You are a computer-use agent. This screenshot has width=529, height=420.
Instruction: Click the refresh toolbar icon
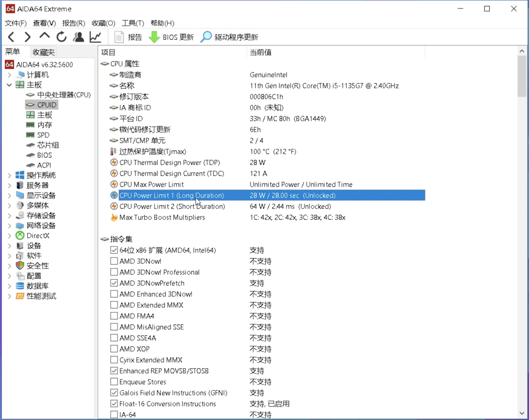[x=61, y=37]
